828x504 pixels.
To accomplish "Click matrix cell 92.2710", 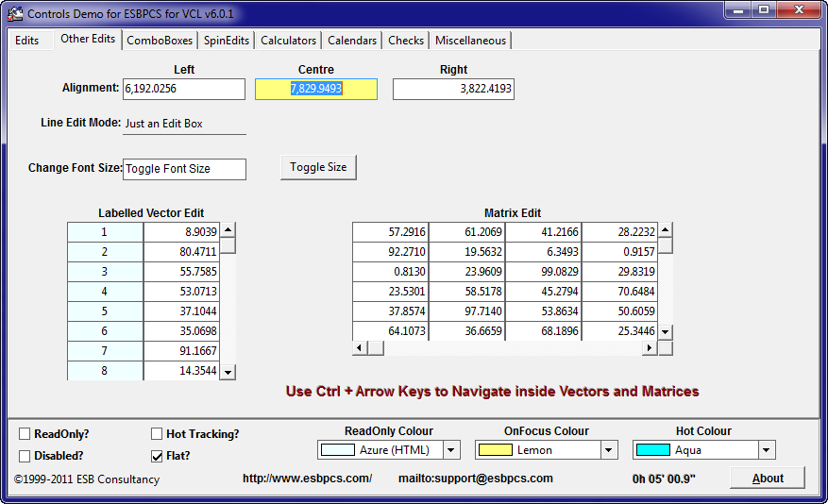I will coord(390,252).
